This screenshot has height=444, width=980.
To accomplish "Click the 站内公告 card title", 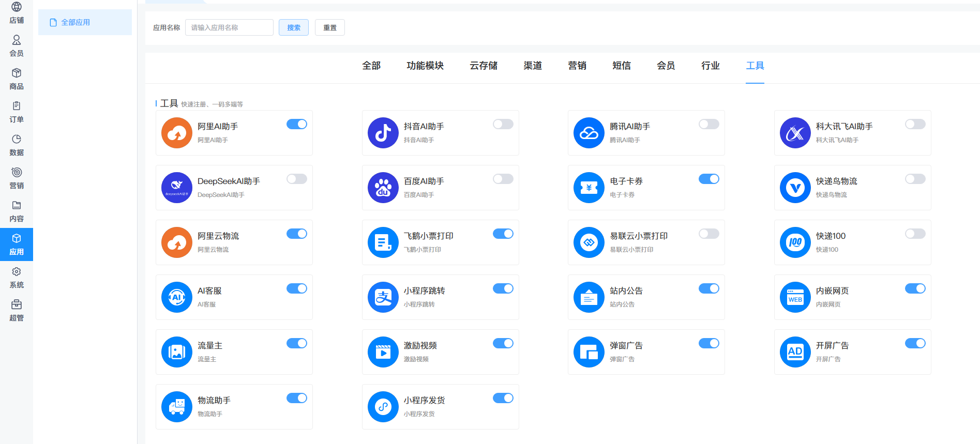I will click(x=626, y=291).
